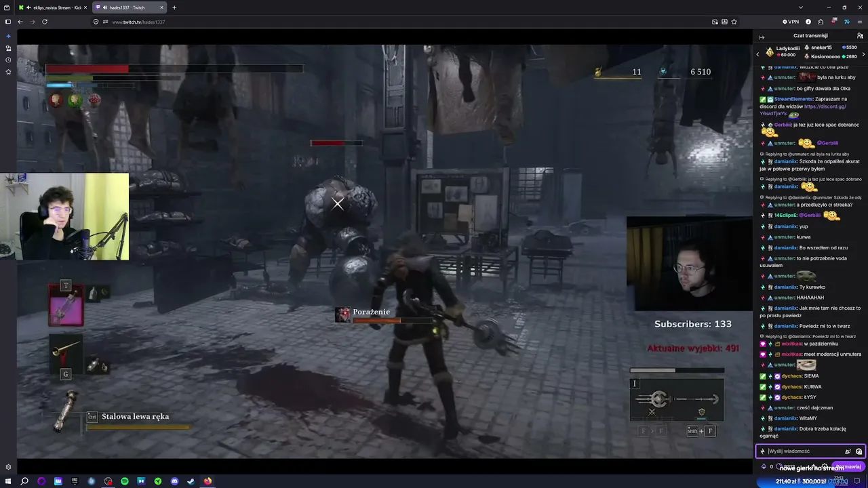Click the second webcam overlay on the right

click(x=690, y=263)
